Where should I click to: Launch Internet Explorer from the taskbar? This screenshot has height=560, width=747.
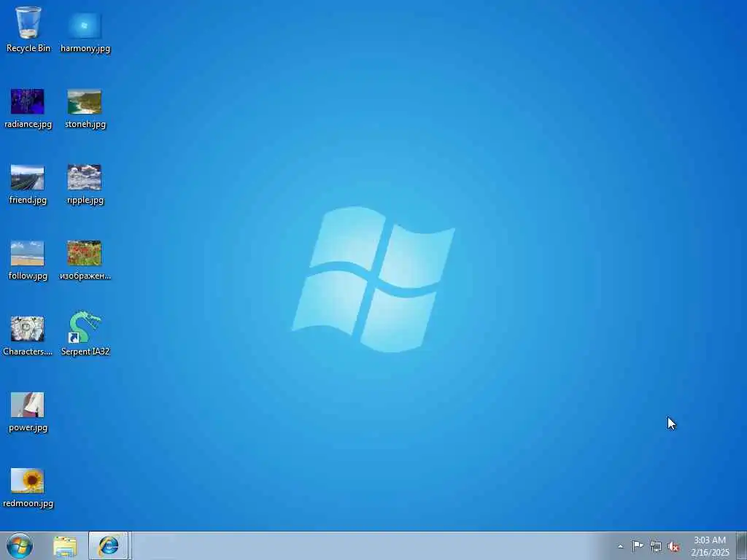pyautogui.click(x=109, y=546)
